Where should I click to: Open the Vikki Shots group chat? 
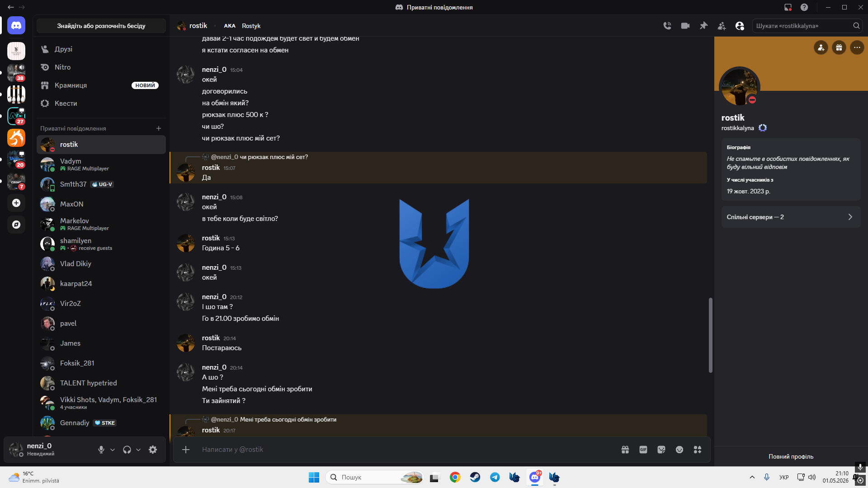[x=101, y=403]
